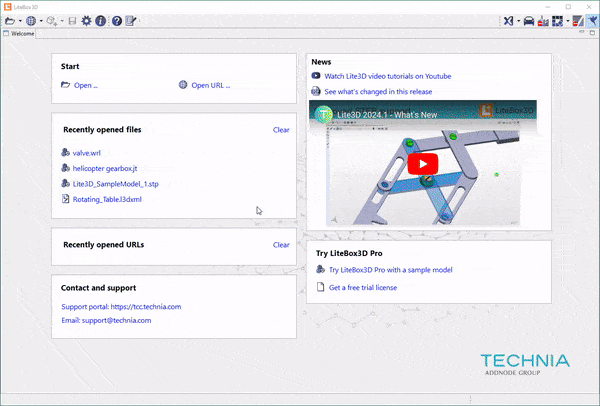Viewport: 600px width, 406px height.
Task: Click the LiteBox3D app icon in title bar
Action: [8, 7]
